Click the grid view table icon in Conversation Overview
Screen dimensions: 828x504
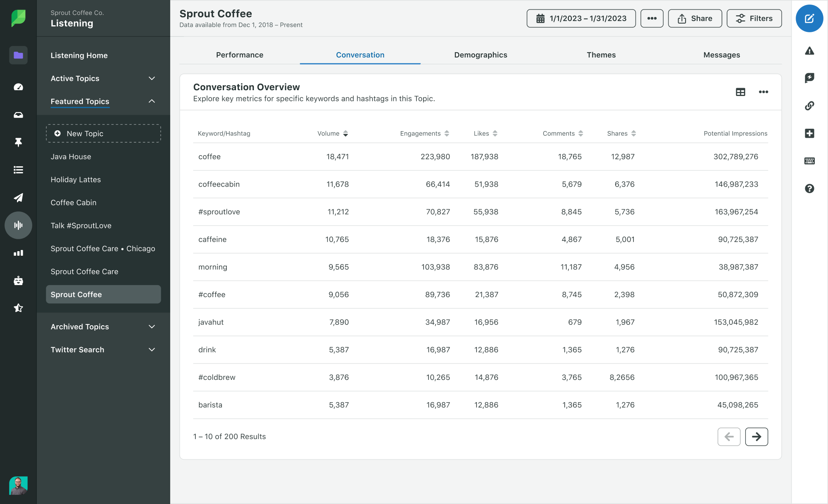741,92
